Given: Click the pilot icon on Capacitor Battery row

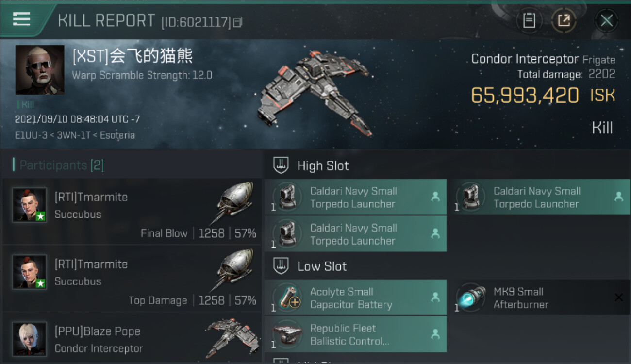Looking at the screenshot, I should [435, 297].
